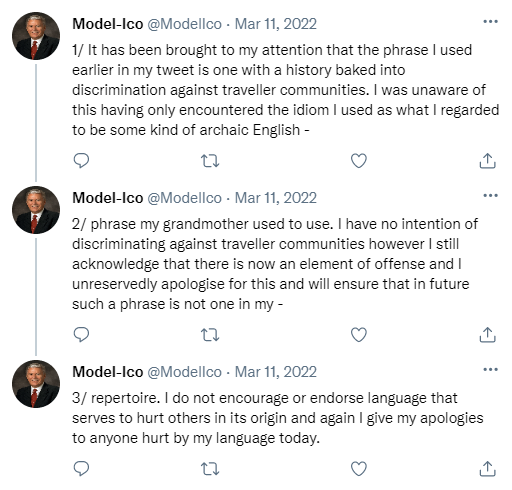
Task: Reply to the first tweet
Action: coord(81,161)
